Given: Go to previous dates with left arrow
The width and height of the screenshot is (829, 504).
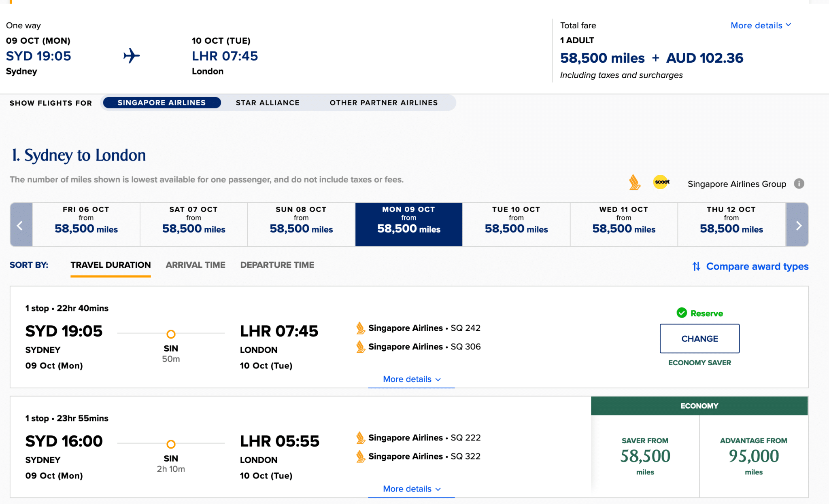Looking at the screenshot, I should [20, 225].
